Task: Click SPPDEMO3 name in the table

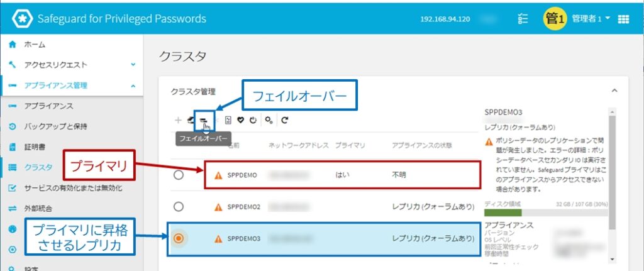Action: click(243, 238)
